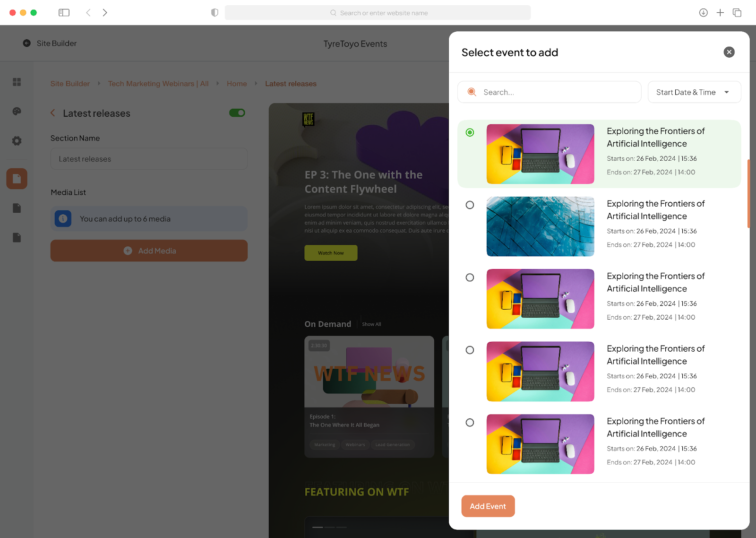Click the "Site Builder" header text

[57, 43]
